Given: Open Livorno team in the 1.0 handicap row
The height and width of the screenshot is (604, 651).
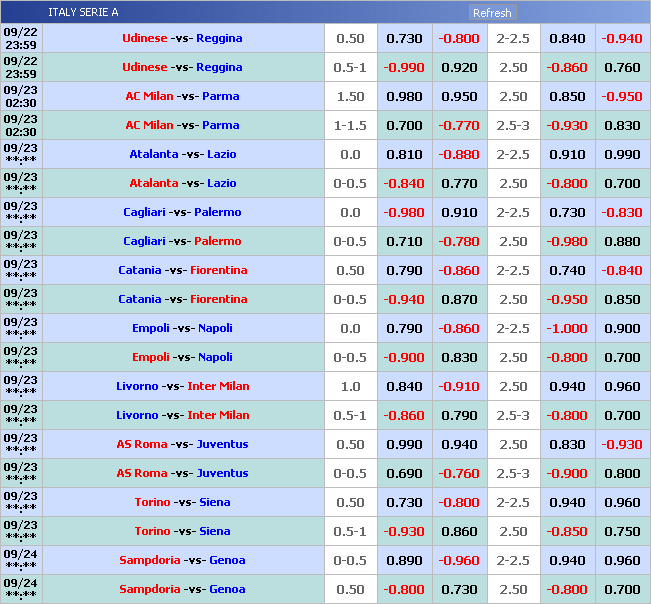Looking at the screenshot, I should point(137,387).
